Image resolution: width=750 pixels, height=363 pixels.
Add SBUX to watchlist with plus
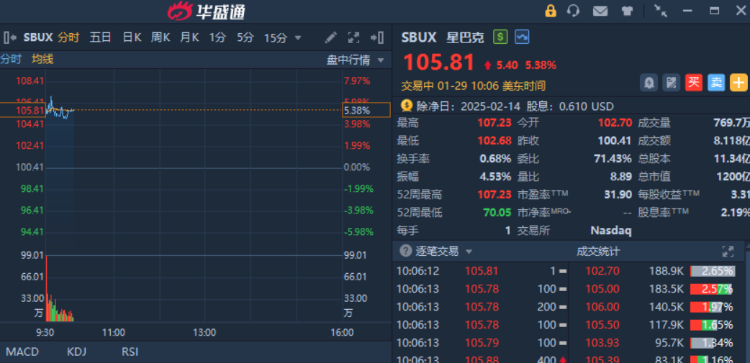pos(738,83)
